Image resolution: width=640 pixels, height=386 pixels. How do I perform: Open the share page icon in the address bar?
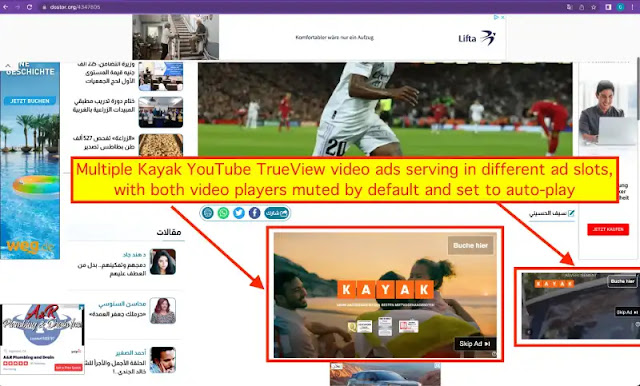tap(582, 7)
